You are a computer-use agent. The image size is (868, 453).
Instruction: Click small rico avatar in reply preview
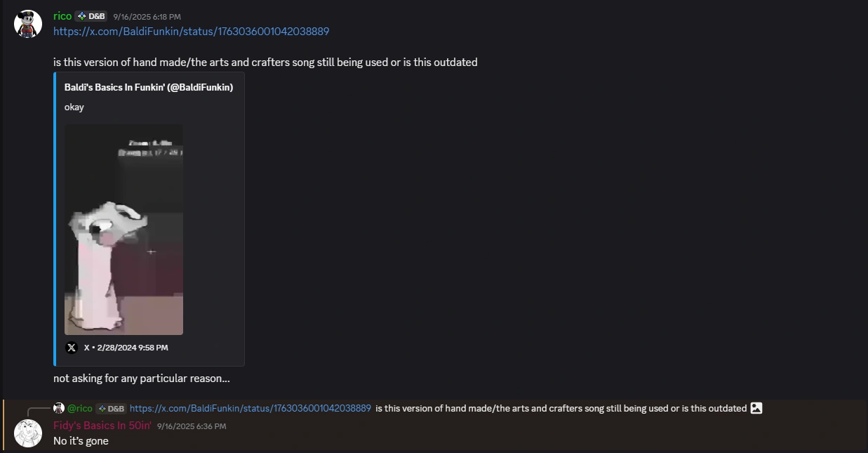click(59, 408)
